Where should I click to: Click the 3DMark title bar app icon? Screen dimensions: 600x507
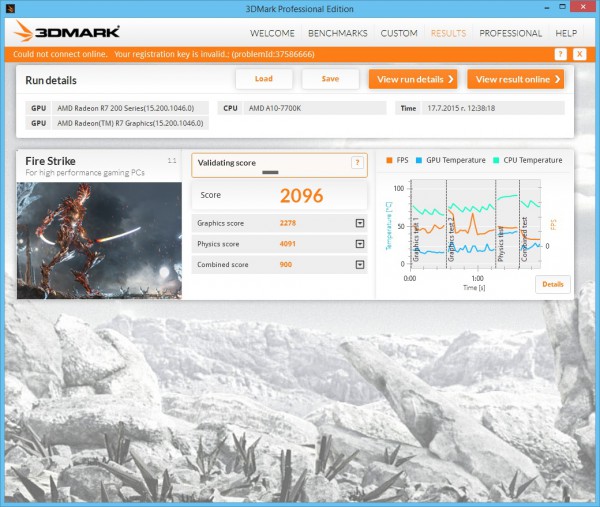[x=10, y=8]
